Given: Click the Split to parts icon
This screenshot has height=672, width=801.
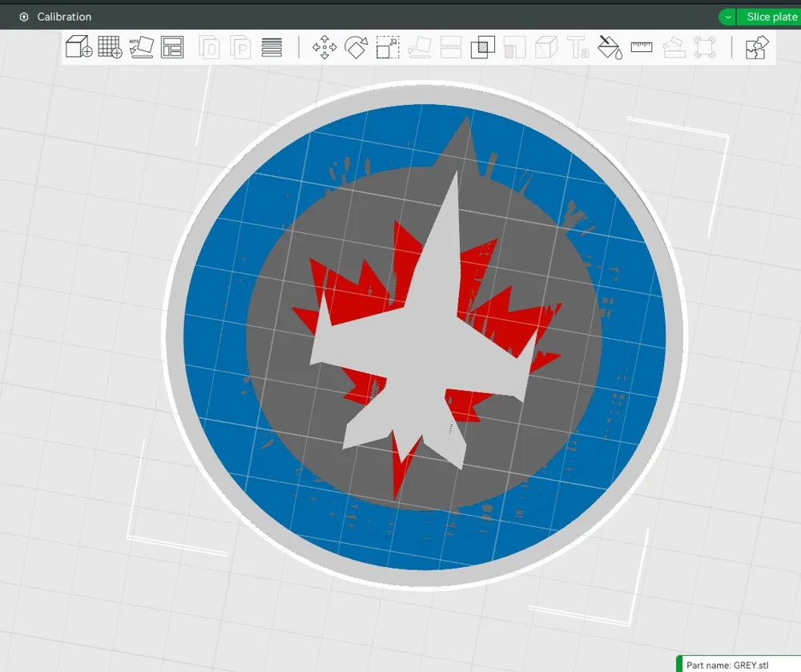Looking at the screenshot, I should pyautogui.click(x=240, y=47).
